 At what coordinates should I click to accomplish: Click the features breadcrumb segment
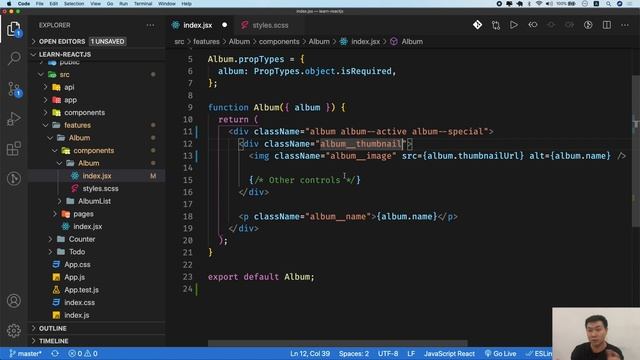[206, 42]
